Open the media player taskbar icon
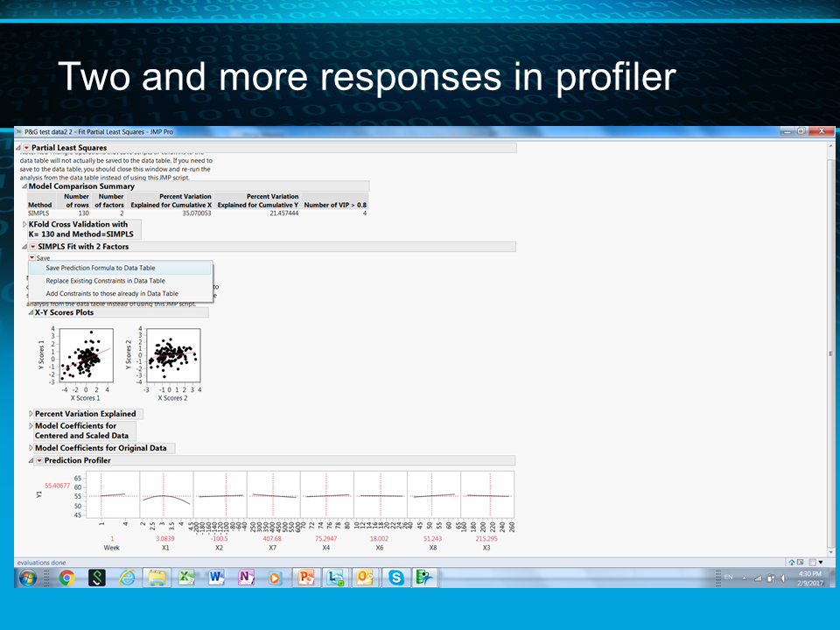This screenshot has width=840, height=630. tap(275, 577)
